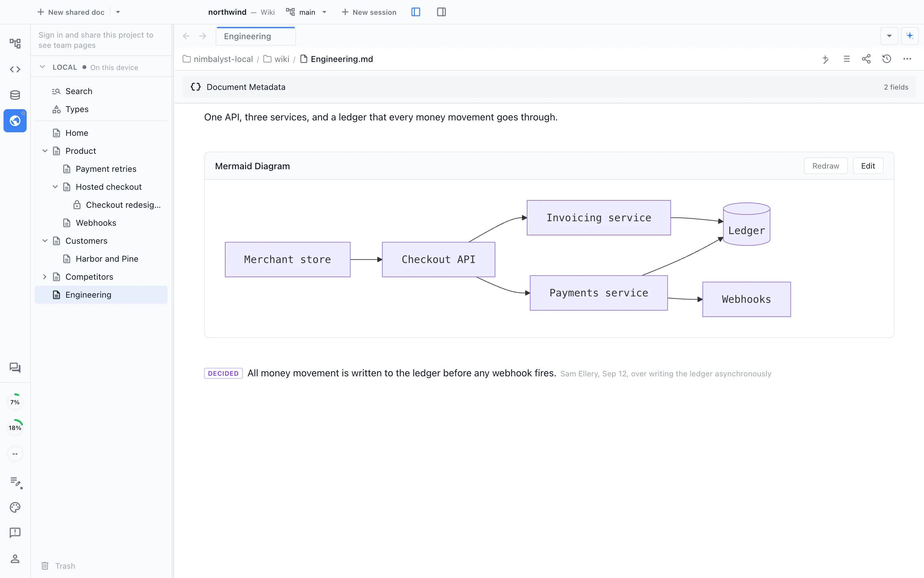Screen dimensions: 924x578
Task: Open dropdown next to New shared doc
Action: click(x=118, y=12)
